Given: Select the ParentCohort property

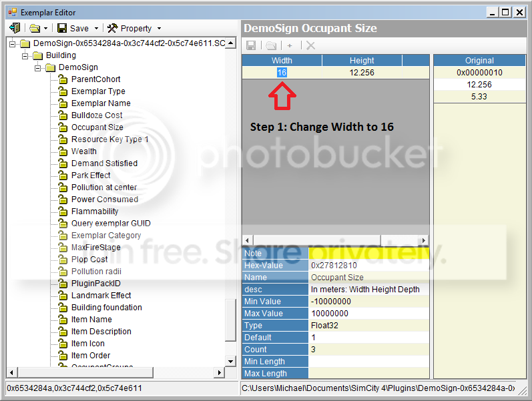Looking at the screenshot, I should point(95,79).
